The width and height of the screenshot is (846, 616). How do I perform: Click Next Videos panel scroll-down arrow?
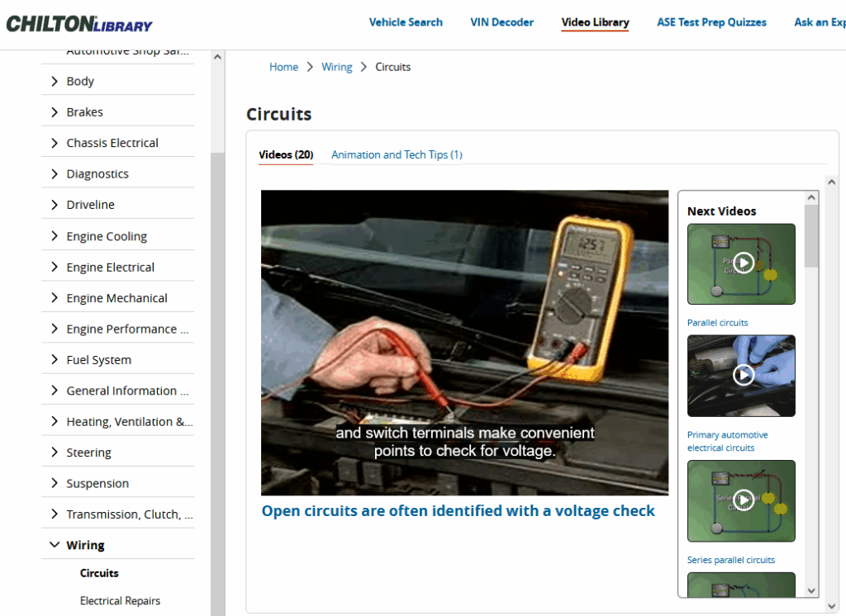(x=811, y=590)
